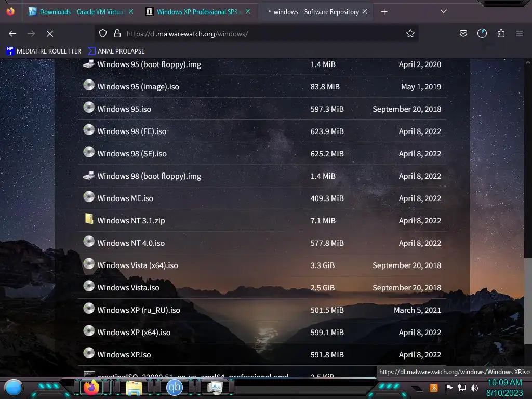Click the floppy icon for Windows 98 boot floppy

pyautogui.click(x=89, y=175)
